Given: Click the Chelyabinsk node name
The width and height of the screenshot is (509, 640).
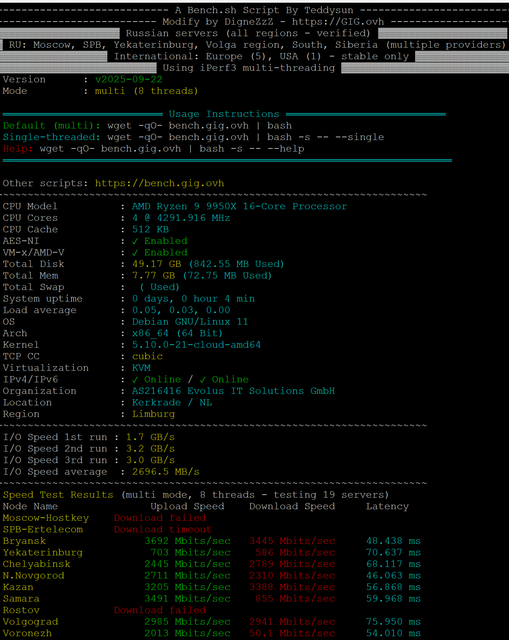Looking at the screenshot, I should pos(36,564).
